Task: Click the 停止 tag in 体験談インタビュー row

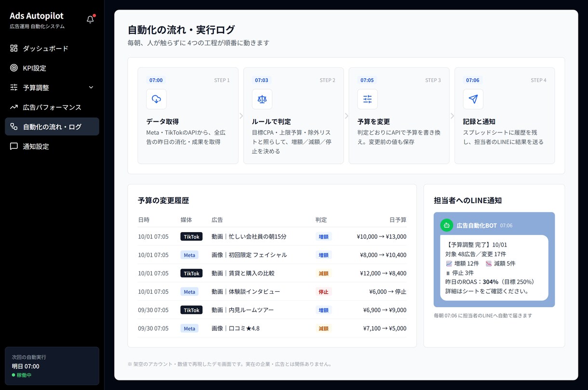Action: 323,292
